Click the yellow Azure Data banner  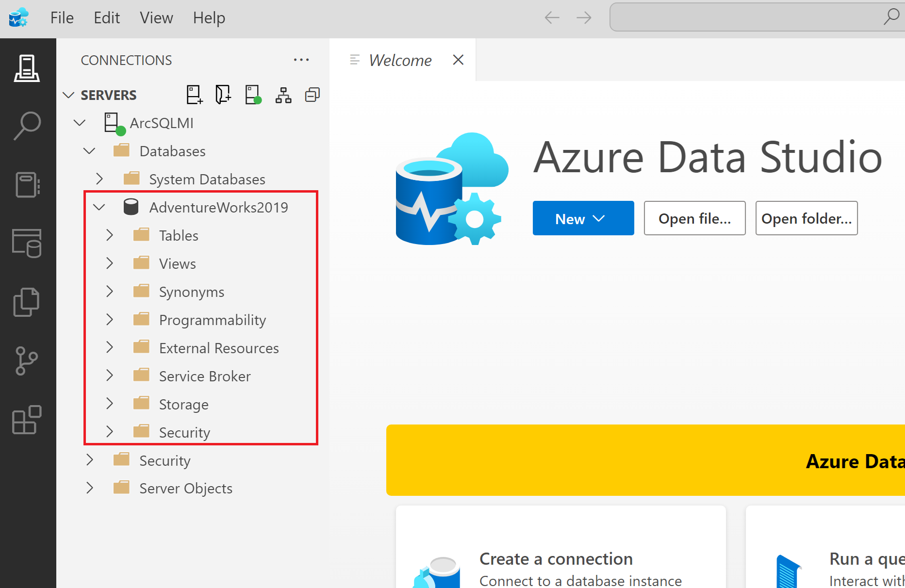pyautogui.click(x=645, y=460)
